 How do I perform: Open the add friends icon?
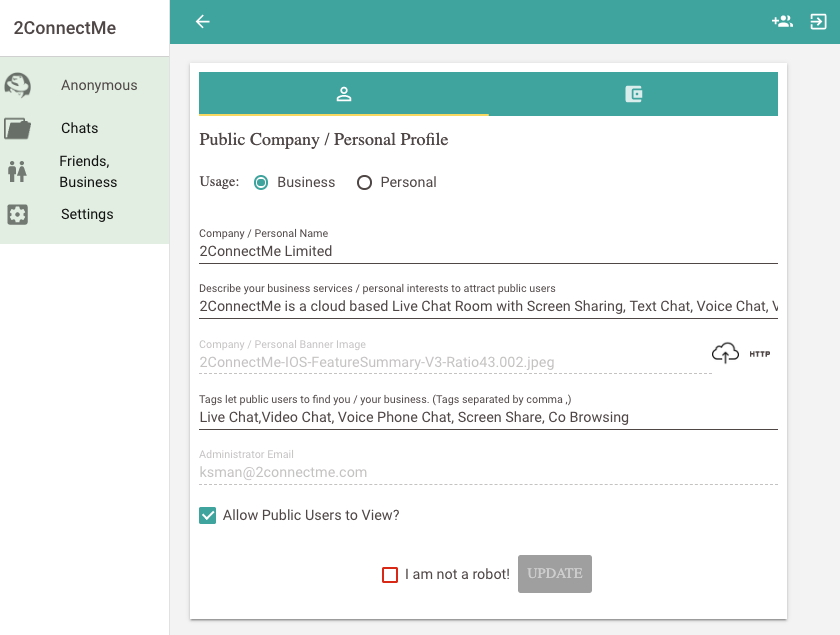coord(782,21)
